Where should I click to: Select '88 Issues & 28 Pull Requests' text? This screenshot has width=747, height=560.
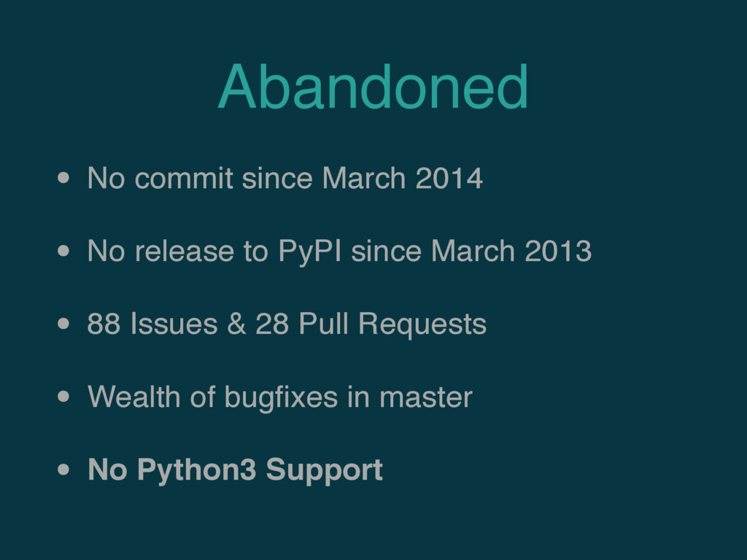[287, 324]
